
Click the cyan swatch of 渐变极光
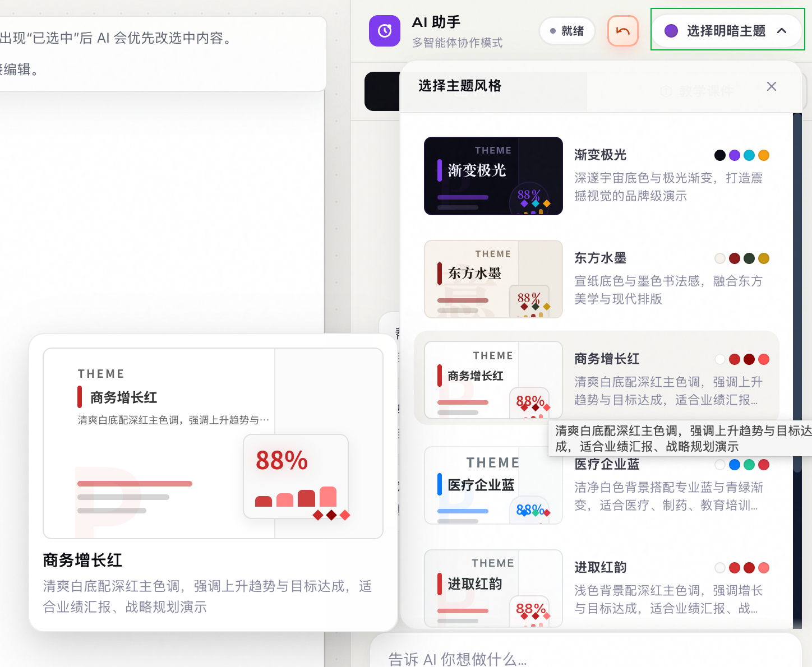click(749, 155)
